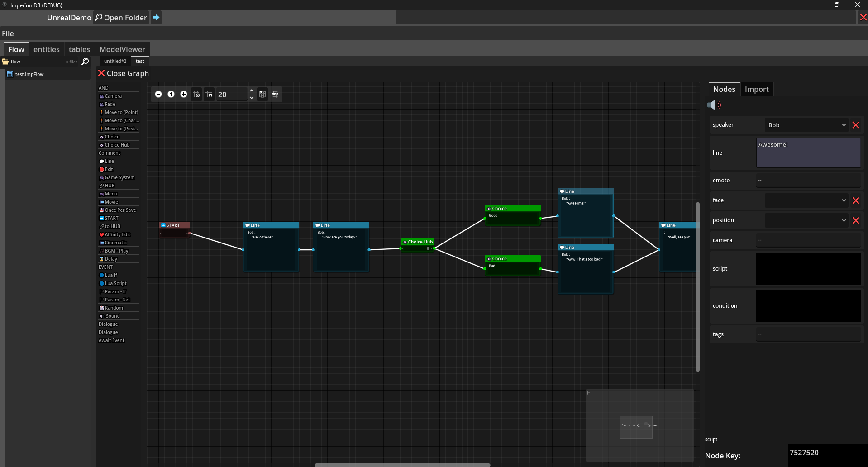Open the entities tab
The image size is (868, 467).
pos(47,49)
